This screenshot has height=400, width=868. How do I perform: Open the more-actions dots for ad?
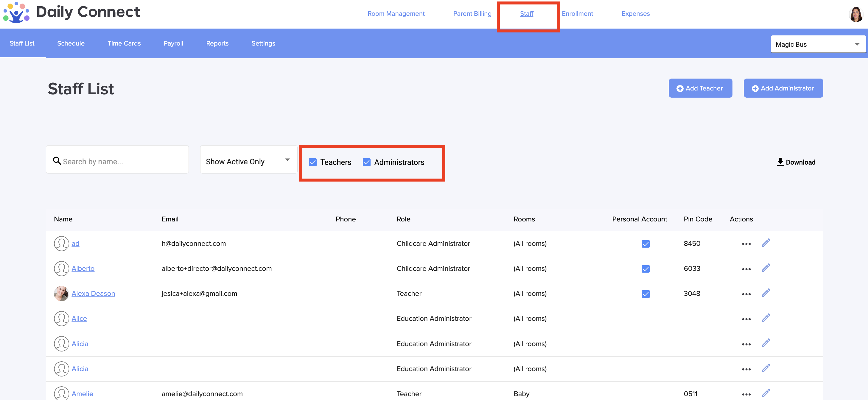tap(746, 244)
